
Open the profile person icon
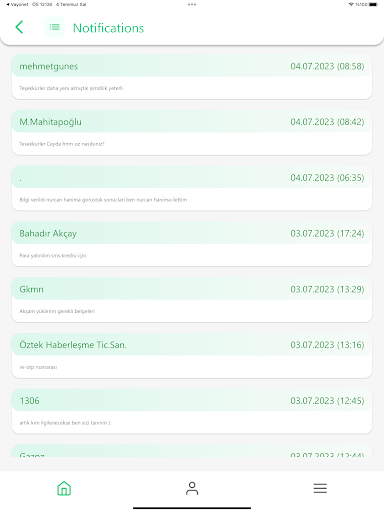tap(192, 488)
